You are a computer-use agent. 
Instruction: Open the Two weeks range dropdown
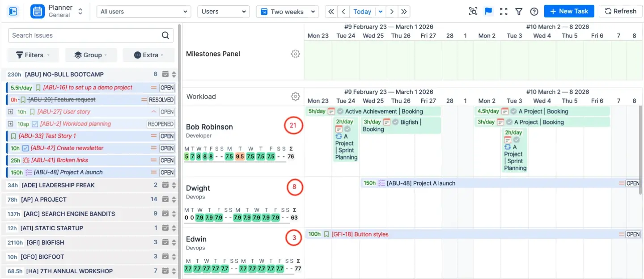coord(288,12)
